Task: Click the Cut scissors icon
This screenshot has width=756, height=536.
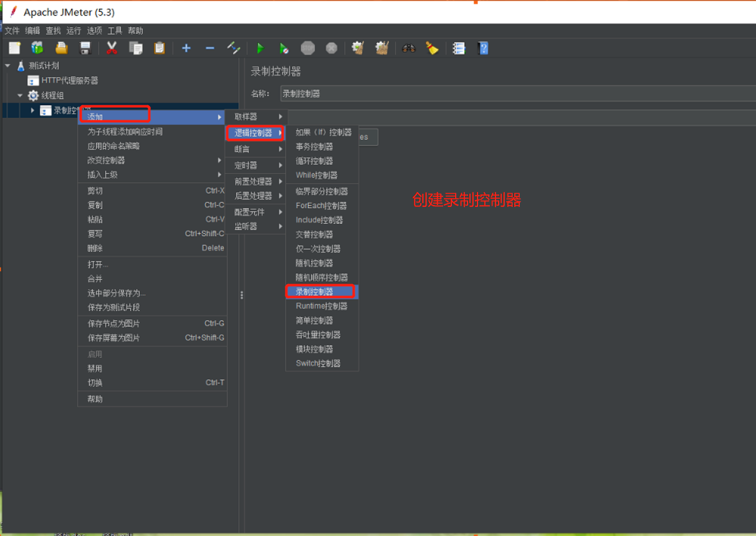Action: (x=112, y=48)
